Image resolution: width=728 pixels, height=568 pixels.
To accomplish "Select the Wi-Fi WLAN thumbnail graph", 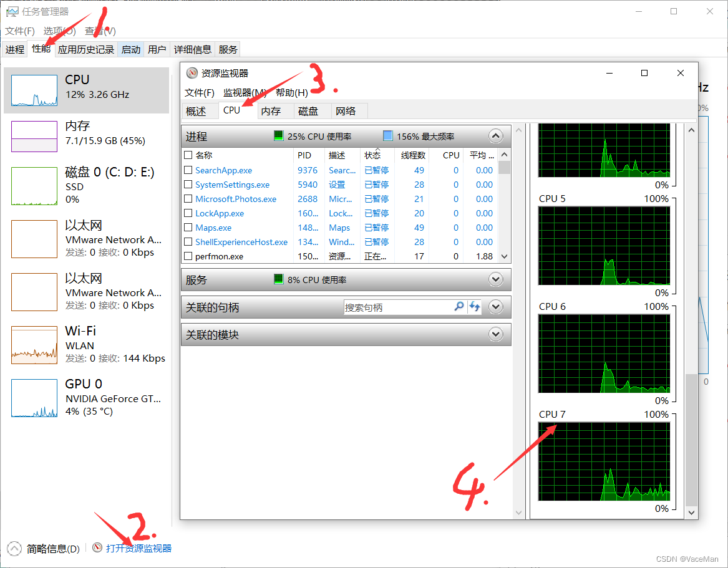I will tap(34, 345).
